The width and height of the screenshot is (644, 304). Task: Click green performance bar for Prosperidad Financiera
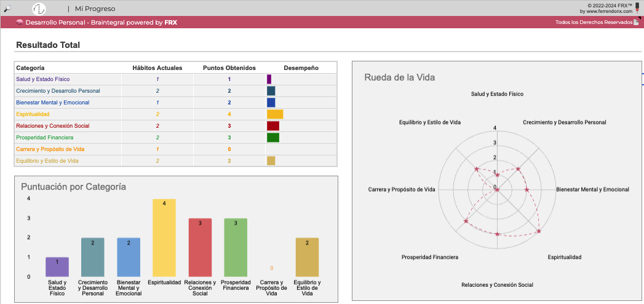point(273,138)
